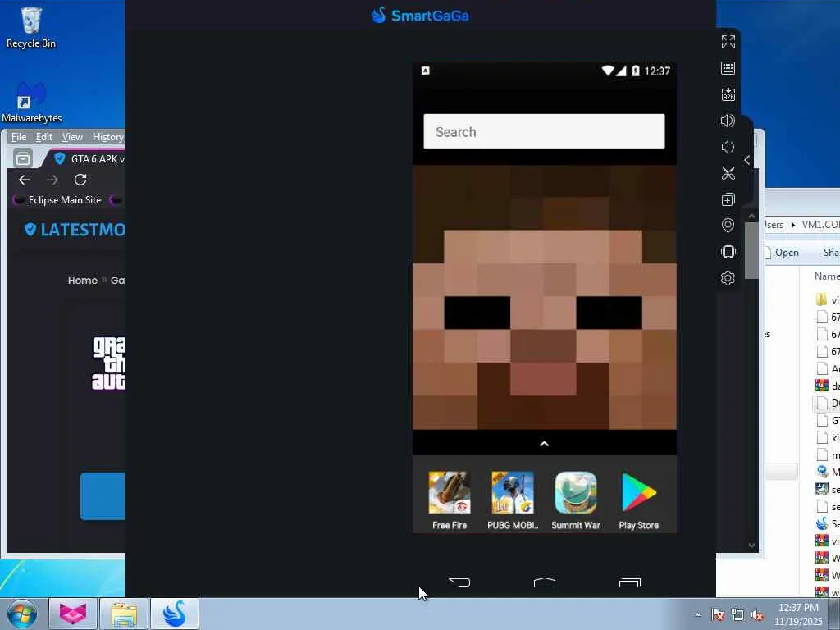
Task: Click the muted volume tray icon
Action: pyautogui.click(x=757, y=615)
